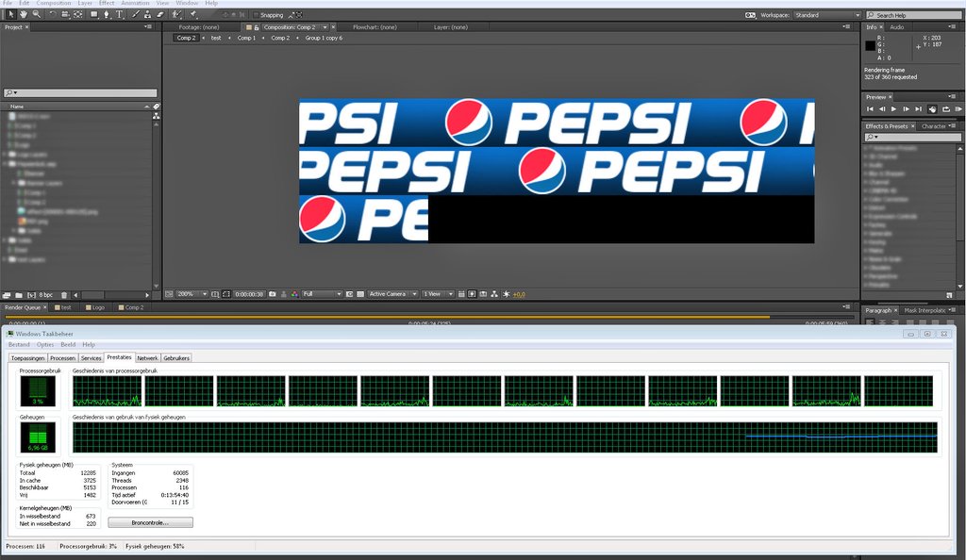The width and height of the screenshot is (966, 560).
Task: Switch to the Character panel tab
Action: coord(933,126)
